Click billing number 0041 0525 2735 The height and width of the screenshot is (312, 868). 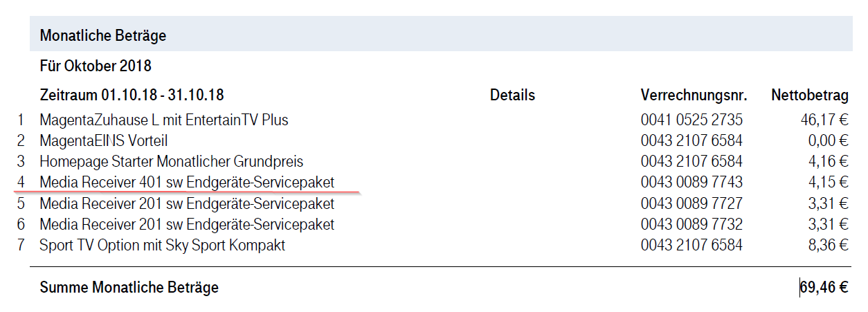point(691,120)
